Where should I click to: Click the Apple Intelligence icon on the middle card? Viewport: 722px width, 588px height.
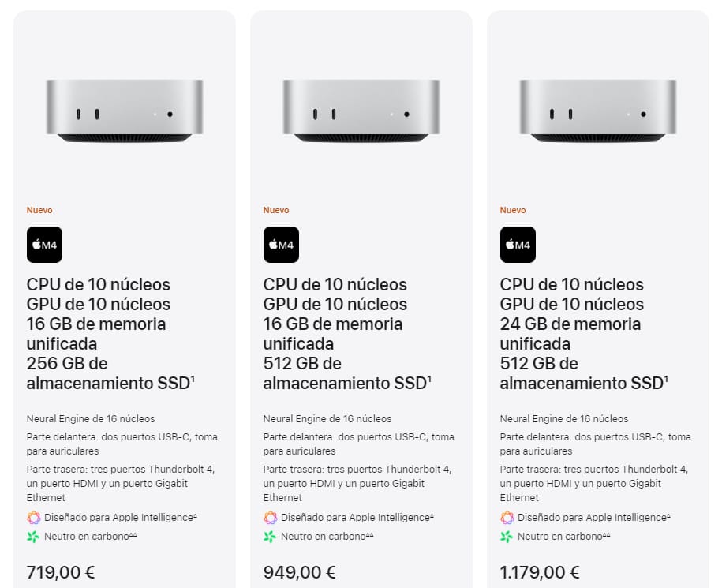270,518
